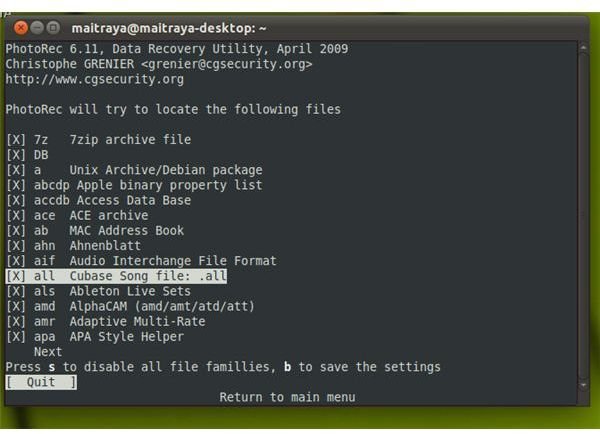
Task: Close the terminal window with the red button
Action: [21, 28]
